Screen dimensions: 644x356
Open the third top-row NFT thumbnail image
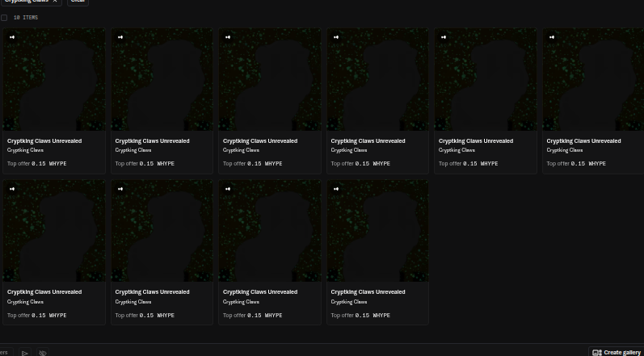click(270, 80)
